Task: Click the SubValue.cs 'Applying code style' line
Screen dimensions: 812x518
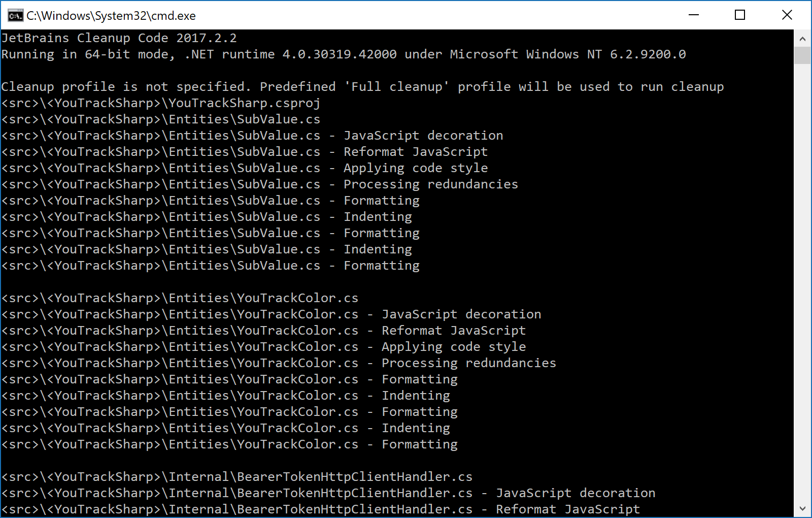Action: 245,168
